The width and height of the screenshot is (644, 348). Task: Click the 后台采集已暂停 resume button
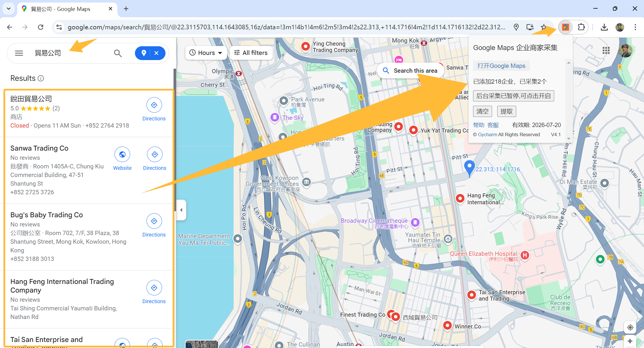coord(513,96)
